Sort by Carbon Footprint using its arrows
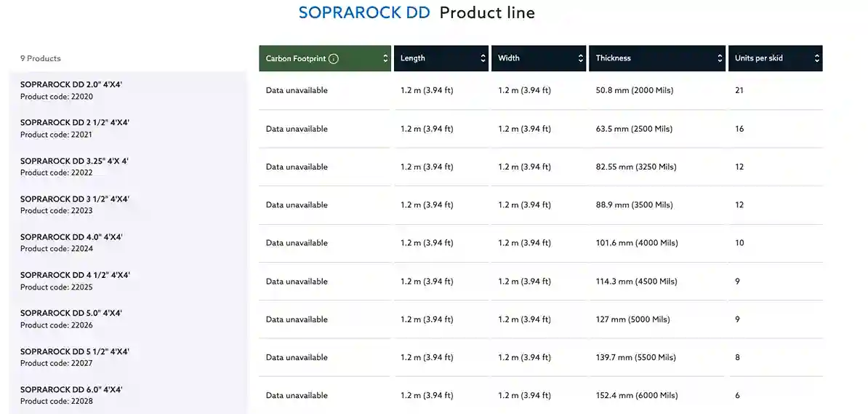 coord(385,58)
